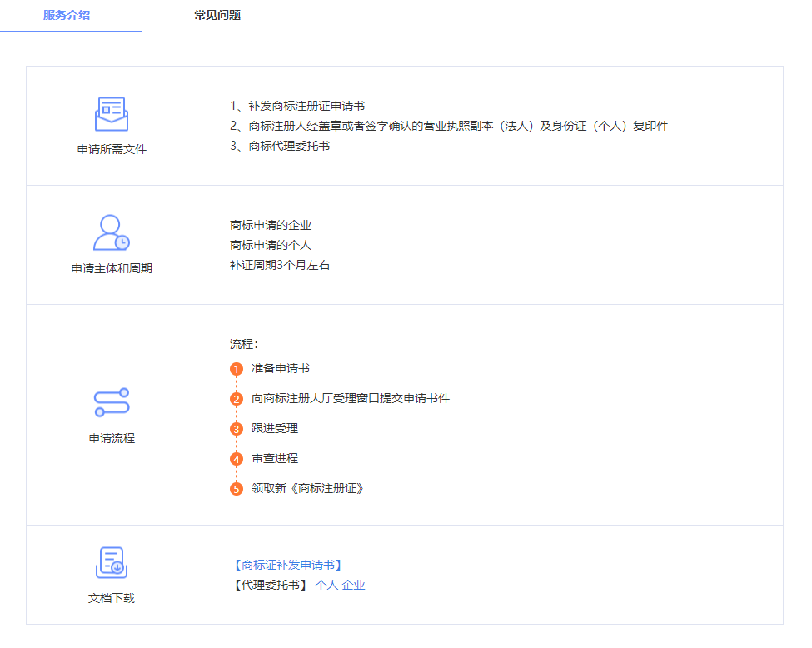Open the 商标证补发申请书 download link
This screenshot has width=812, height=648.
point(288,565)
